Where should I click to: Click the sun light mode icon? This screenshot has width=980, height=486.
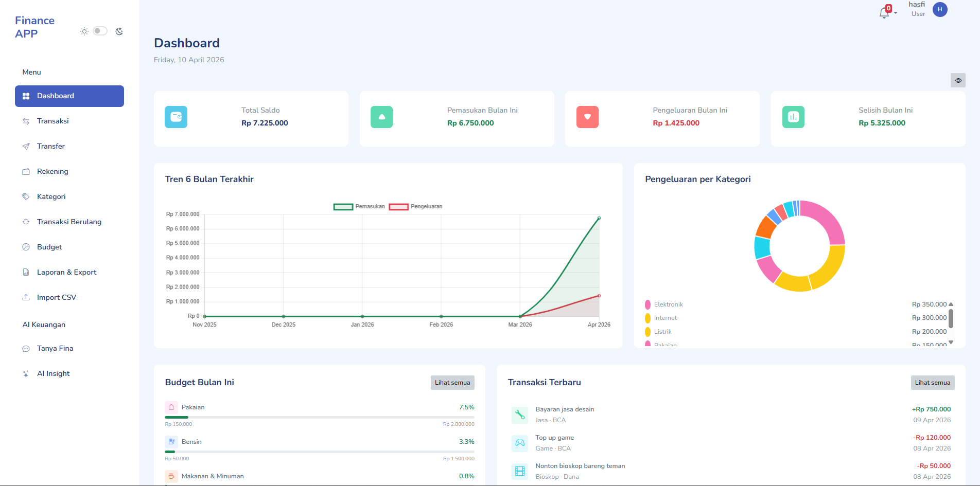point(84,31)
